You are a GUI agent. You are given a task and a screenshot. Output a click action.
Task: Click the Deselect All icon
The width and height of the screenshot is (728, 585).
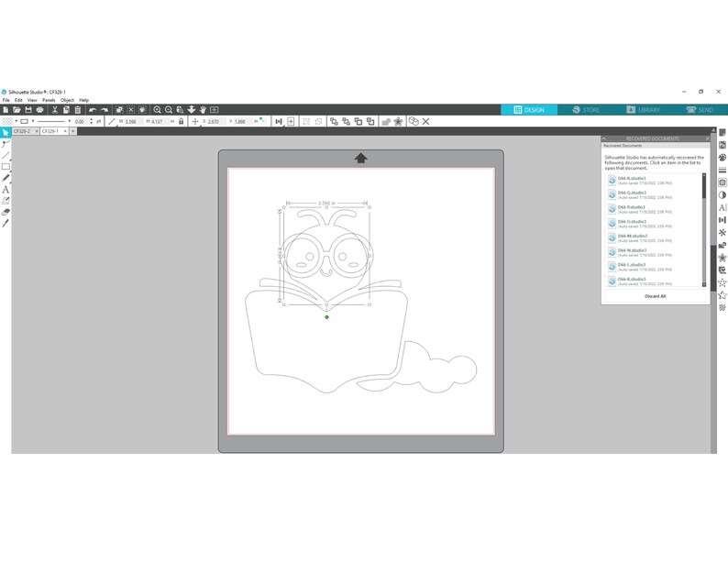[131, 109]
